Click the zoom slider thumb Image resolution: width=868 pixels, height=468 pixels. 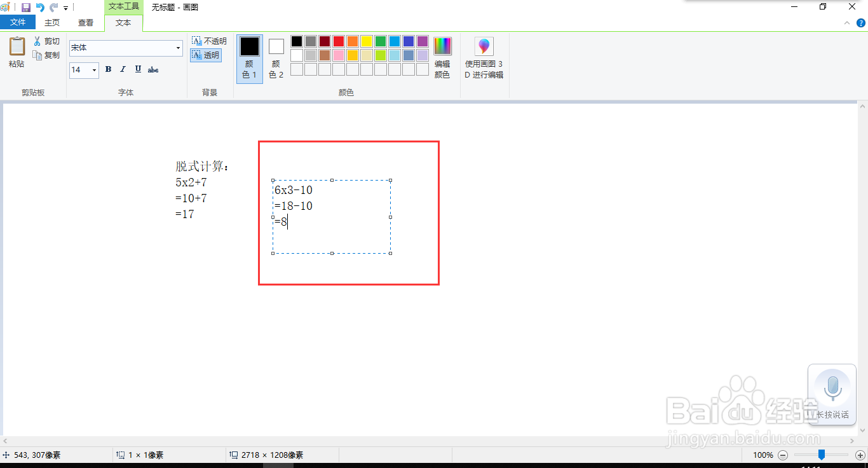pyautogui.click(x=821, y=455)
